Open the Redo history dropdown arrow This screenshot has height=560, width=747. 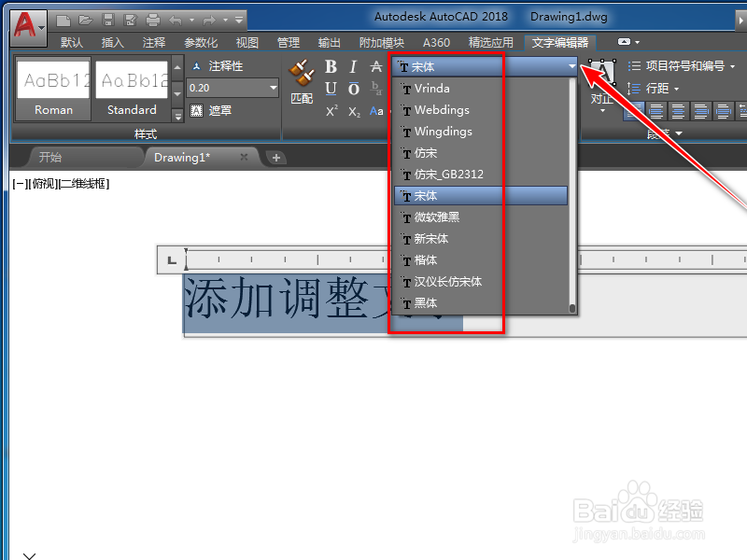pyautogui.click(x=225, y=21)
